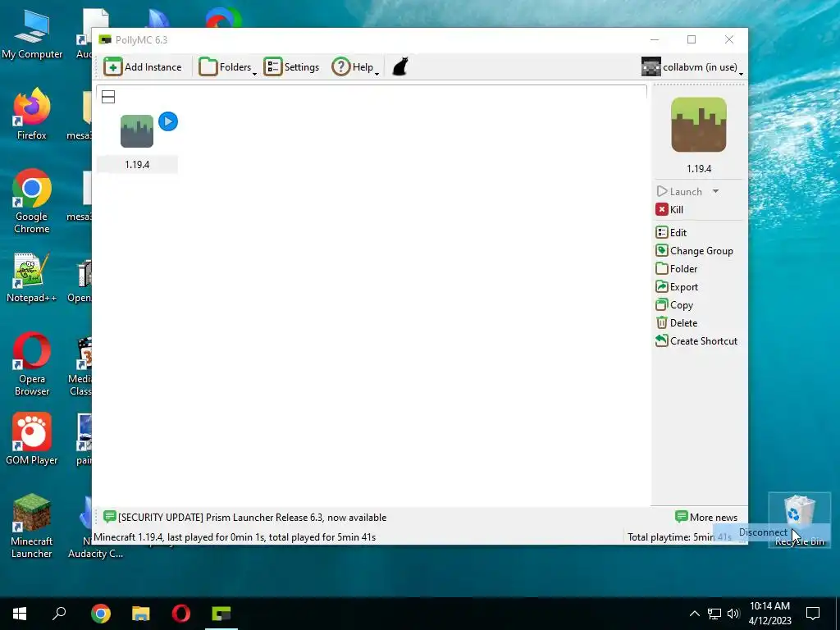Click the Total playtime status text

coord(679,537)
